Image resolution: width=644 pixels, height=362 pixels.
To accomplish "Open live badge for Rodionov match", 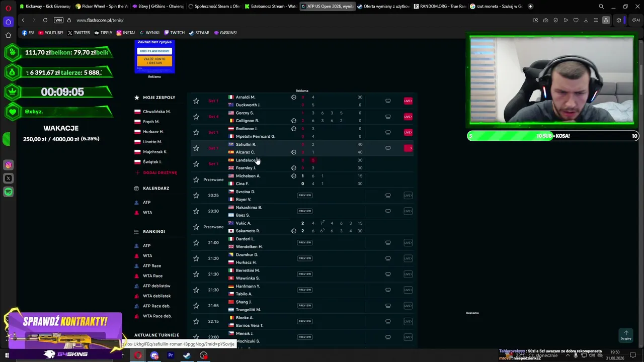I will click(408, 132).
